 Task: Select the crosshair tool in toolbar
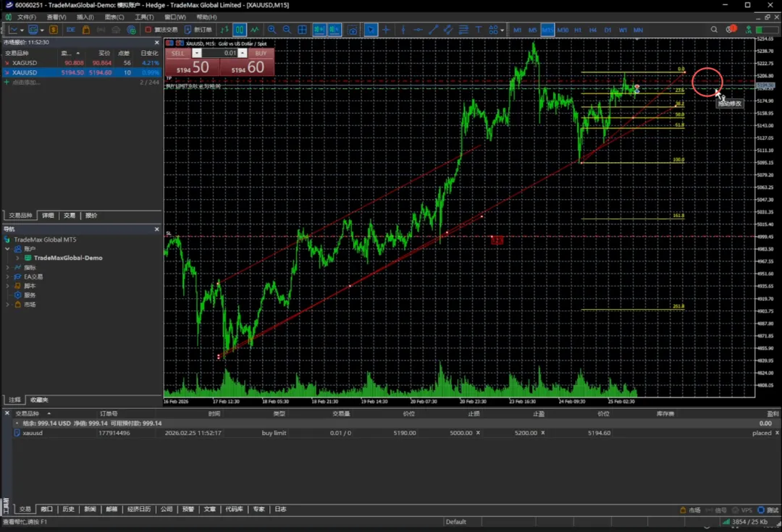386,30
